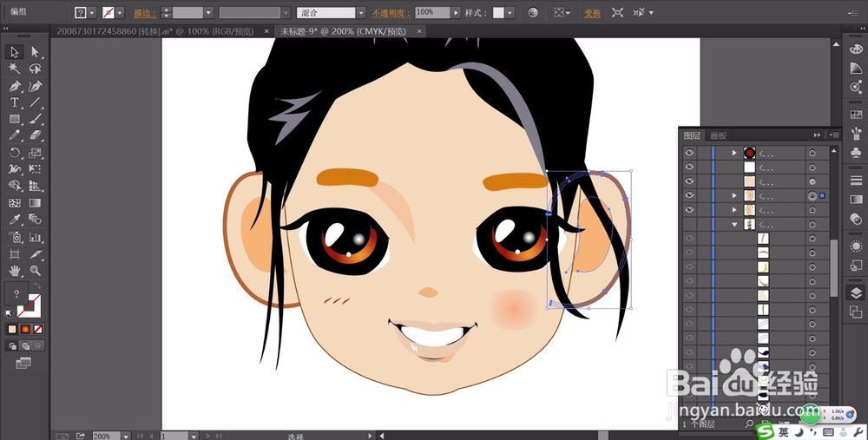Swap fill and stroke arrows
This screenshot has height=440, width=868.
(x=37, y=286)
